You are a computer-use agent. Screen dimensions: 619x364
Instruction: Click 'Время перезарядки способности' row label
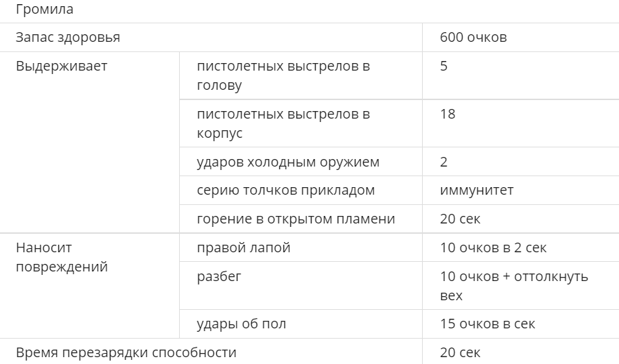point(126,352)
